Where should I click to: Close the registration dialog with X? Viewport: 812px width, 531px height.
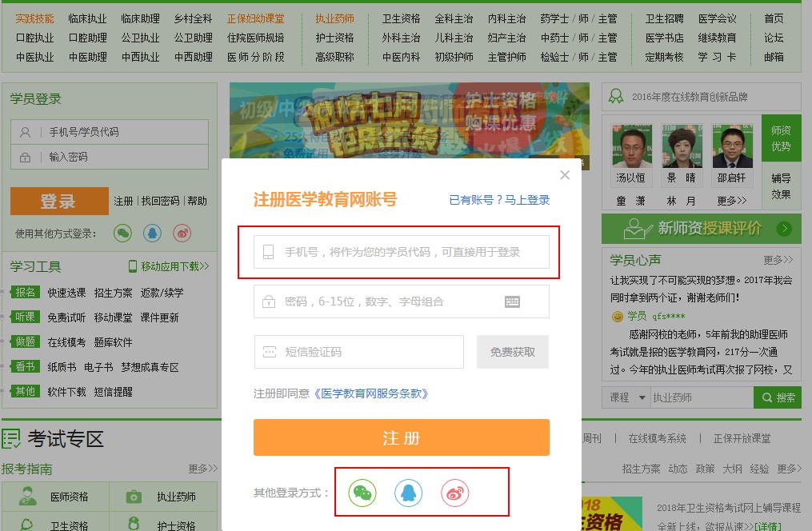(565, 175)
